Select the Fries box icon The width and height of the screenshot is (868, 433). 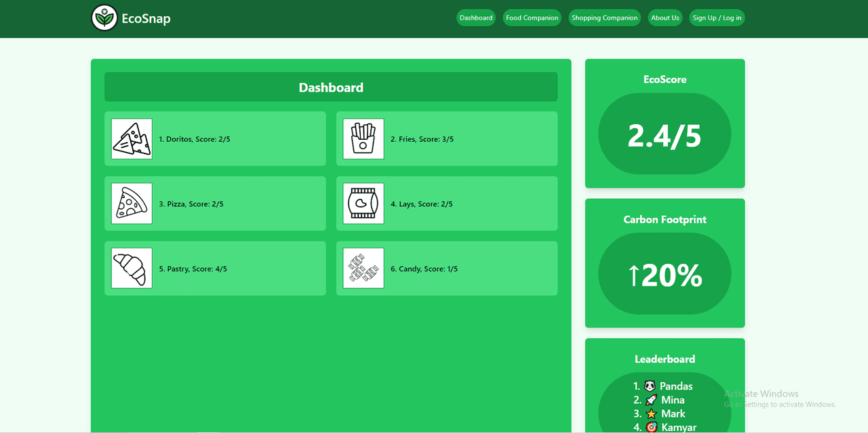pyautogui.click(x=363, y=139)
